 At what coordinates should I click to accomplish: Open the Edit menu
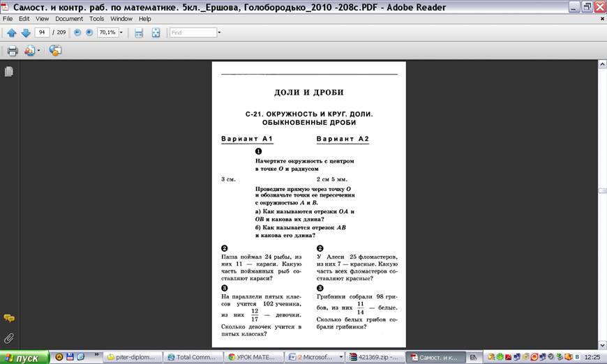point(24,19)
